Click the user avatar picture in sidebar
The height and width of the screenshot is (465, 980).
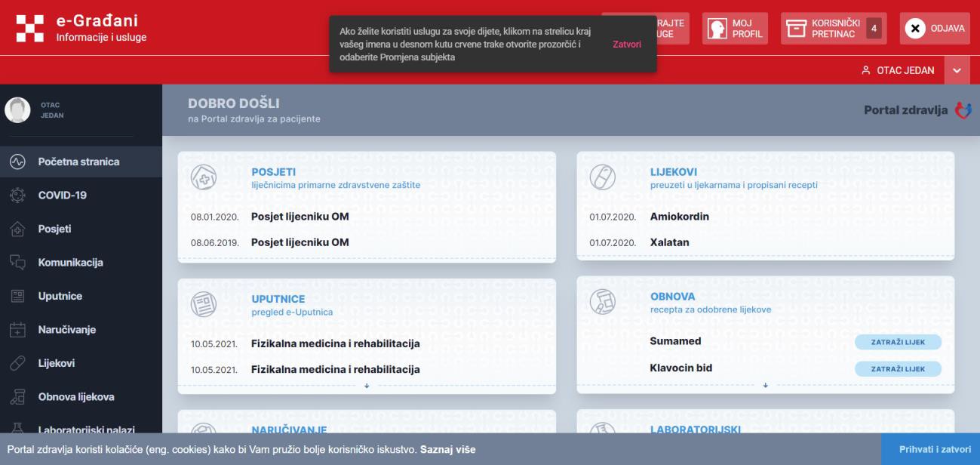(17, 109)
